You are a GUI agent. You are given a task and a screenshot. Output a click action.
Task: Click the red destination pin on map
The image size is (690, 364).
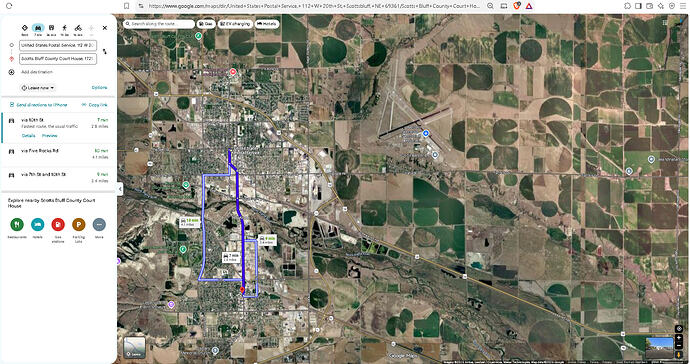pyautogui.click(x=242, y=290)
